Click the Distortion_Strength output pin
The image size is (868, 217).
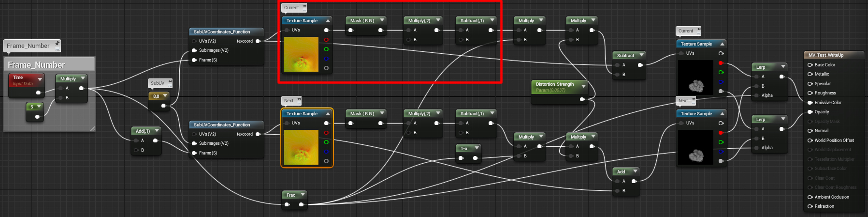point(582,99)
